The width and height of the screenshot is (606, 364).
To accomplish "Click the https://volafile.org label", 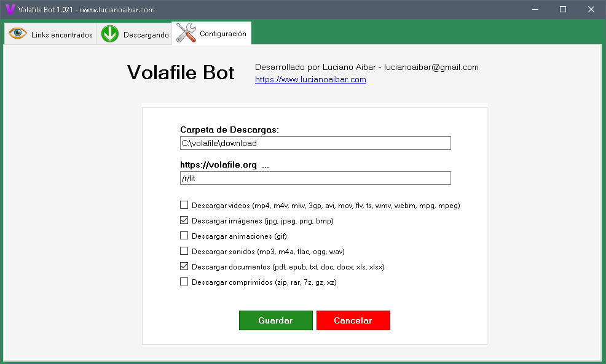I will click(218, 165).
